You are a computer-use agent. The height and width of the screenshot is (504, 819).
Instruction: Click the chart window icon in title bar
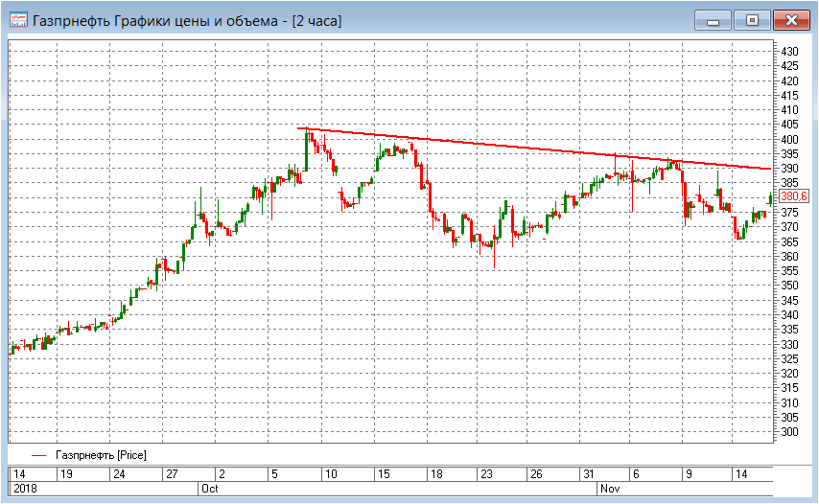point(17,19)
